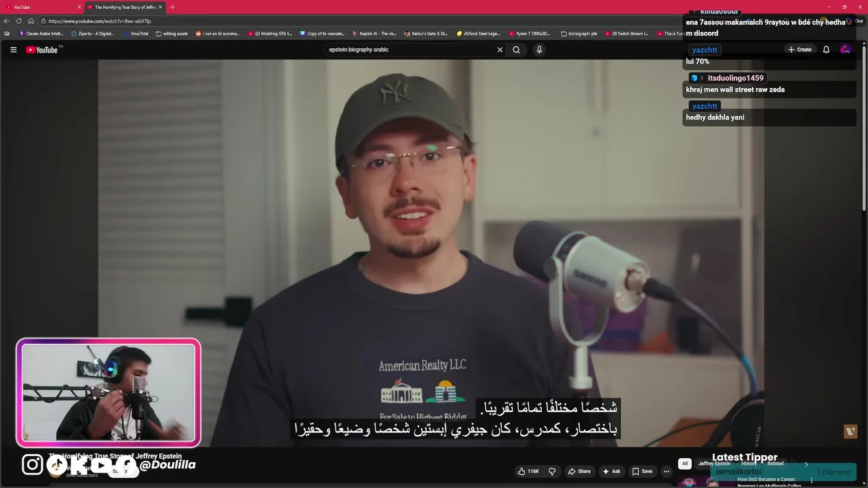
Task: Start voice search with microphone
Action: pos(539,49)
